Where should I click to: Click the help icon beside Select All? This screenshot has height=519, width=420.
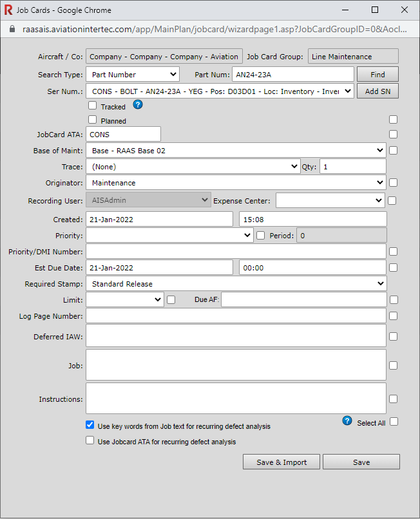347,421
